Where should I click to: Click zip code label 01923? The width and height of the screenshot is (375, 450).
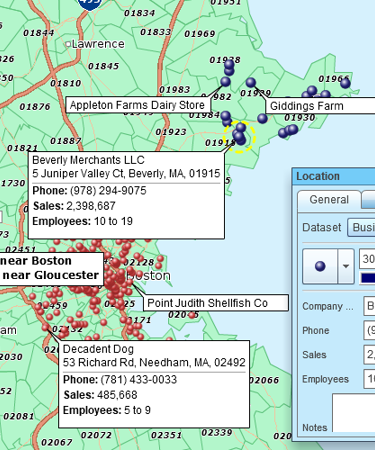pos(171,132)
